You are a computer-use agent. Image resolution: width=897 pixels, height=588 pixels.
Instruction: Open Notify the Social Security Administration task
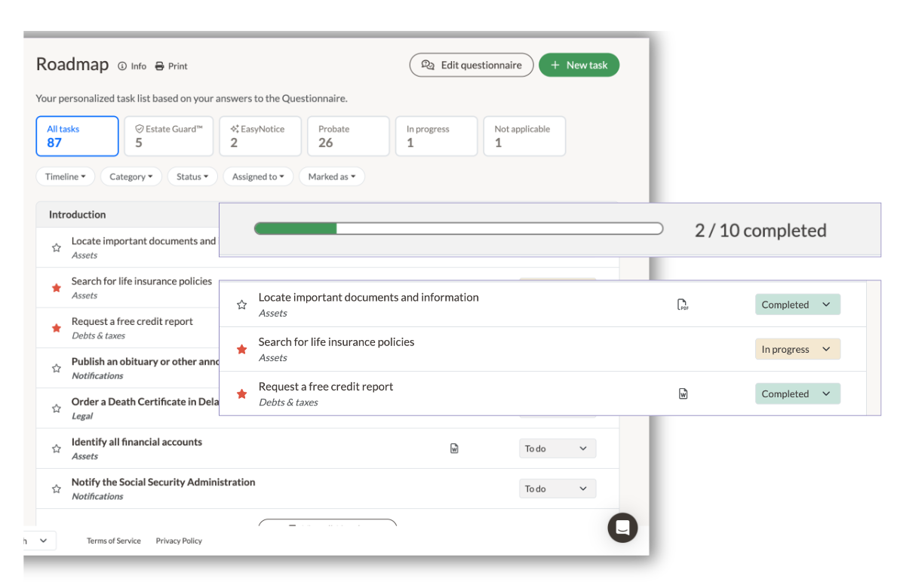click(163, 482)
